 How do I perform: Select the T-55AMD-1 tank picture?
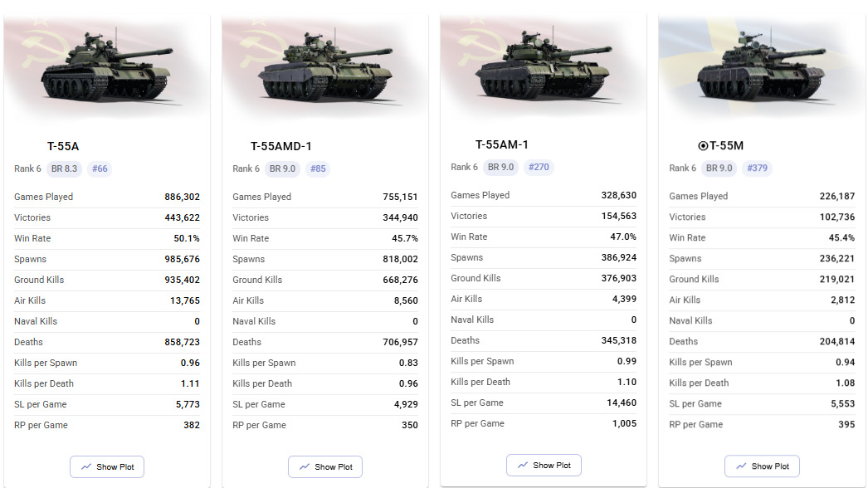(324, 66)
